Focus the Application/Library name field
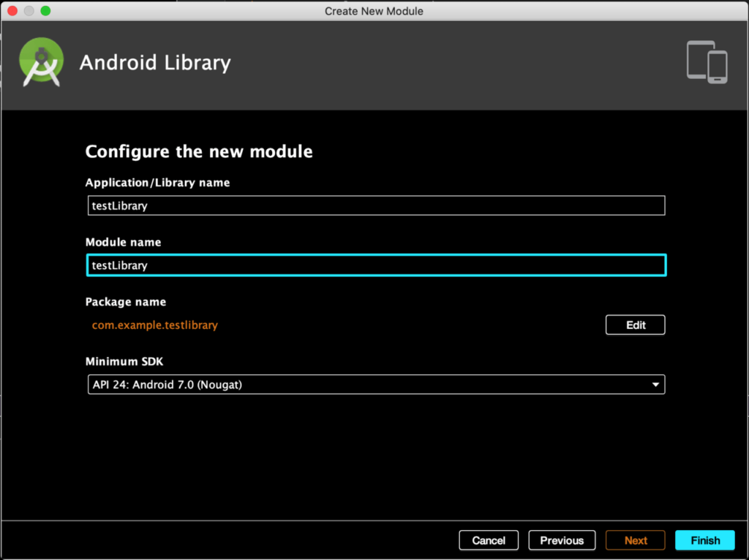The height and width of the screenshot is (560, 749). coord(377,205)
